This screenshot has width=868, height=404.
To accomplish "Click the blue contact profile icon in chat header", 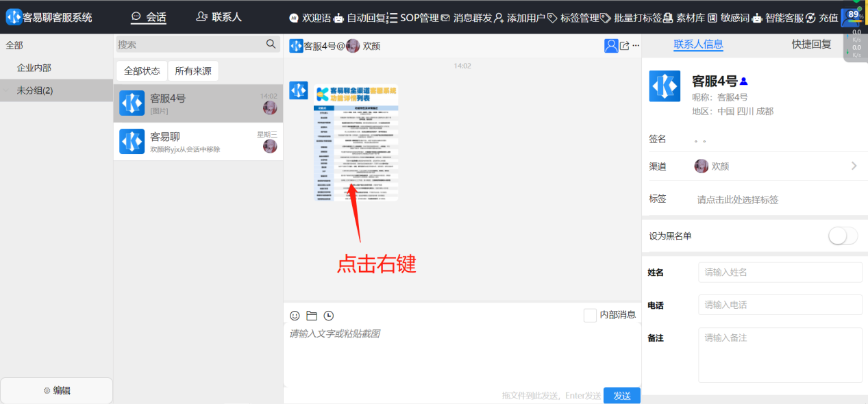I will click(x=611, y=46).
